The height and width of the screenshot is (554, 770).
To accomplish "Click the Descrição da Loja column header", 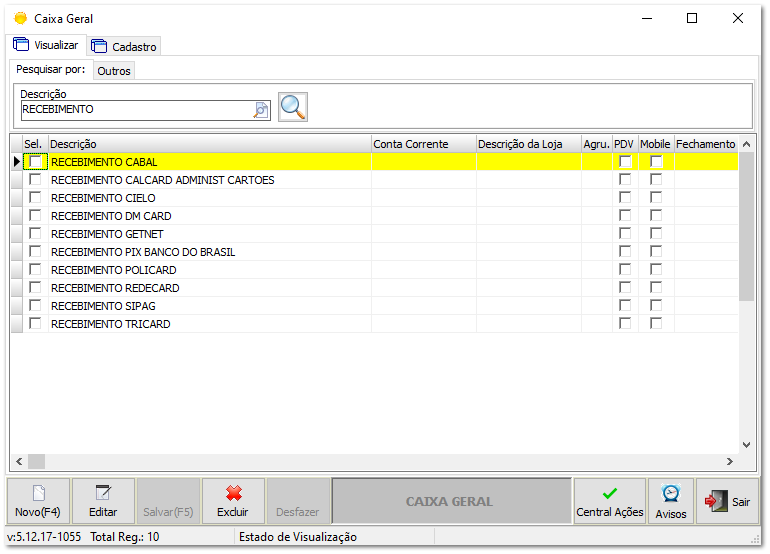I will tap(529, 144).
